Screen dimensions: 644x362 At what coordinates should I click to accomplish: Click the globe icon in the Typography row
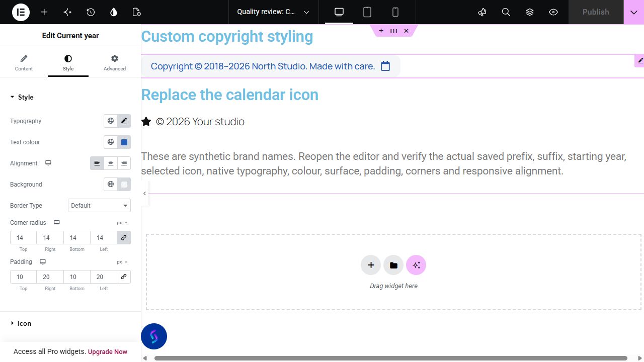click(111, 121)
